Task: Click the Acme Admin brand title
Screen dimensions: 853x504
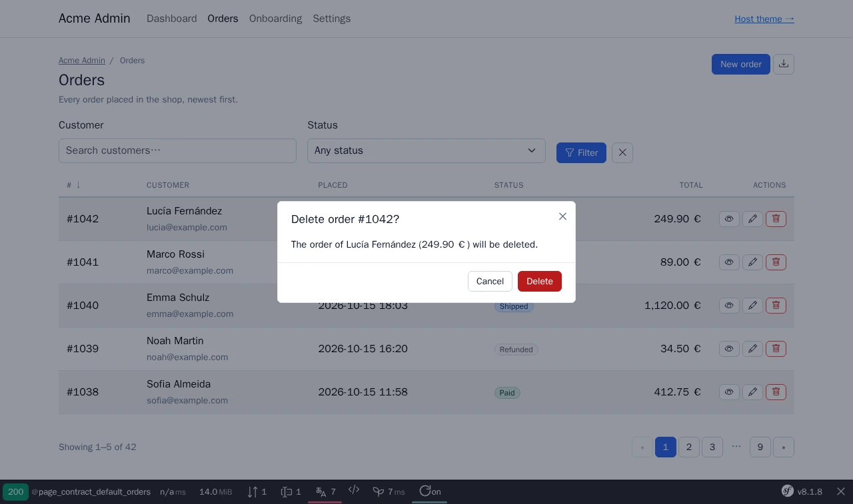Action: pyautogui.click(x=95, y=19)
